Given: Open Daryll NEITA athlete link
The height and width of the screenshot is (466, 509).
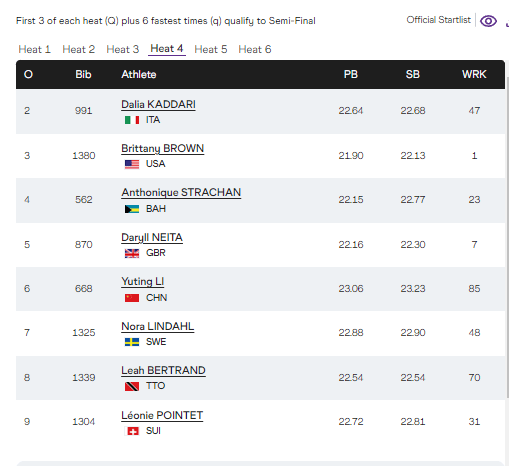Looking at the screenshot, I should 152,237.
